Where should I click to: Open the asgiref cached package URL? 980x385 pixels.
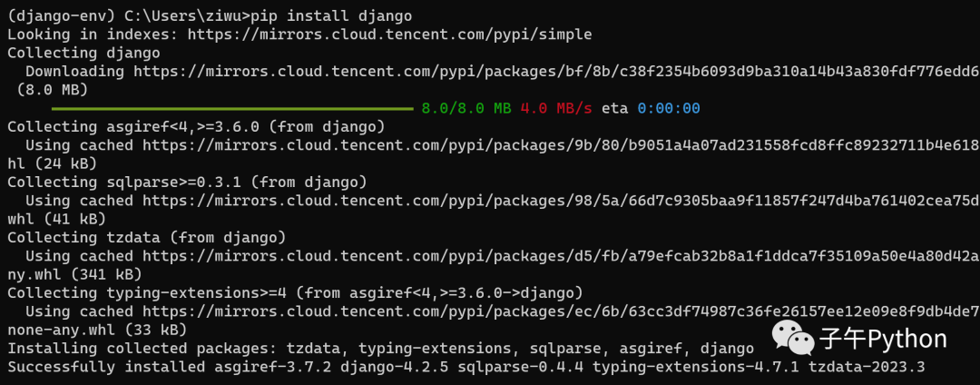(562, 145)
